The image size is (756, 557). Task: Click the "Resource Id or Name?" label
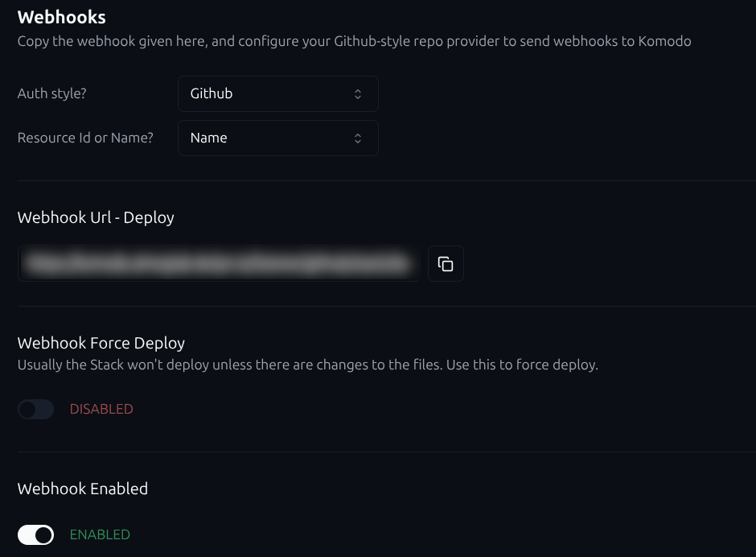(85, 138)
